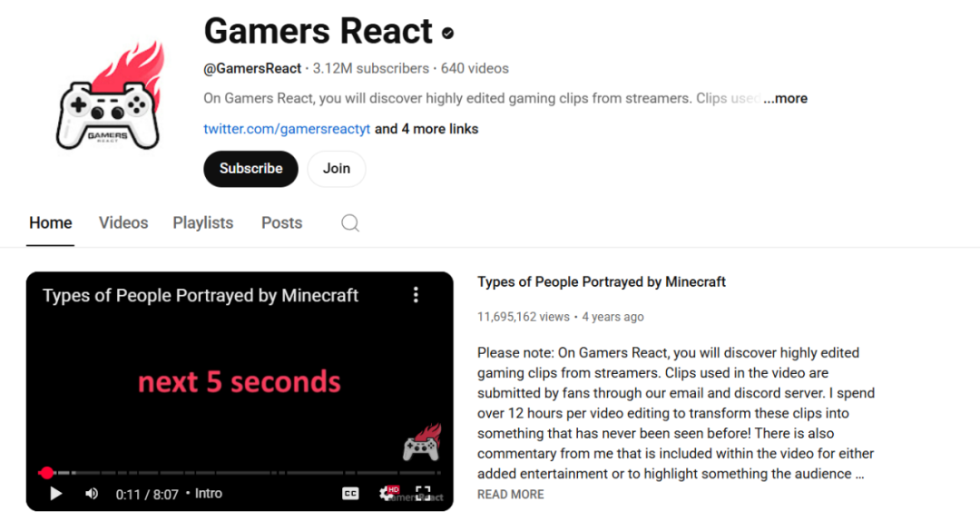Switch to the Videos tab
This screenshot has height=531, width=980.
[x=123, y=223]
